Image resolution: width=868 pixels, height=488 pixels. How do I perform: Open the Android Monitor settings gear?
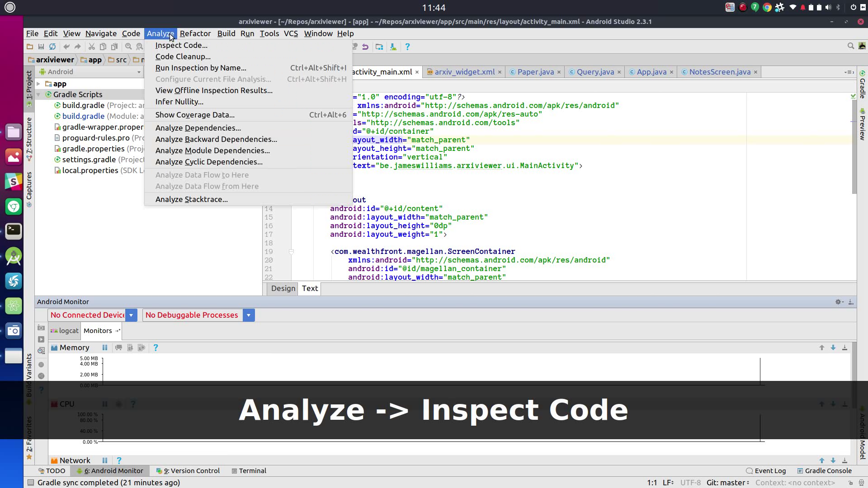tap(839, 302)
